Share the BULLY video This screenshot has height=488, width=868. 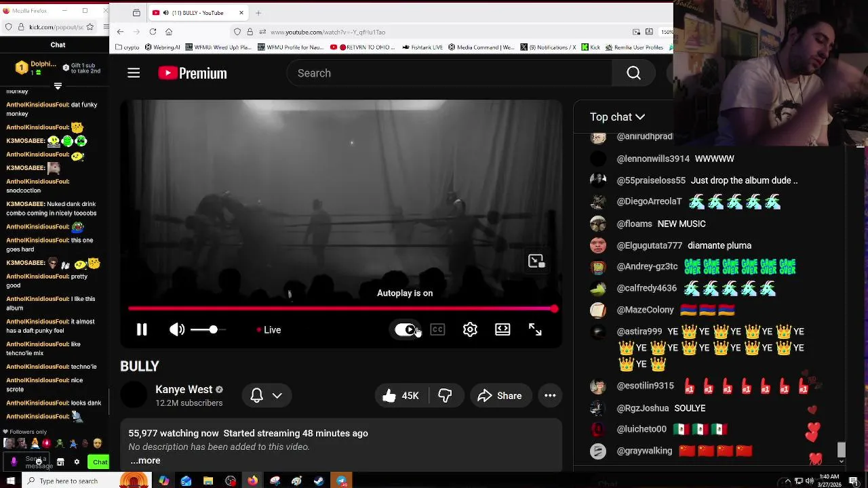pos(499,396)
